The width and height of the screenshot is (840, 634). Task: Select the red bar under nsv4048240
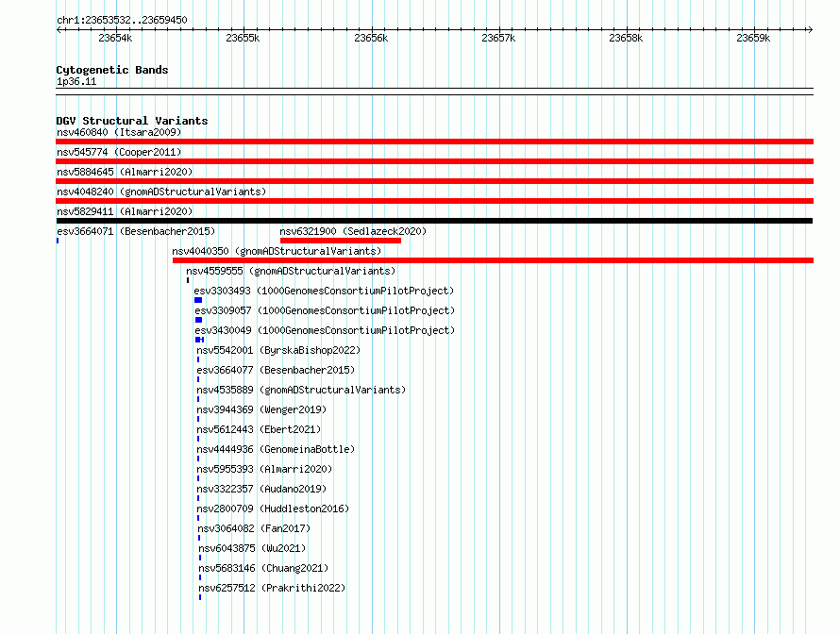[434, 201]
